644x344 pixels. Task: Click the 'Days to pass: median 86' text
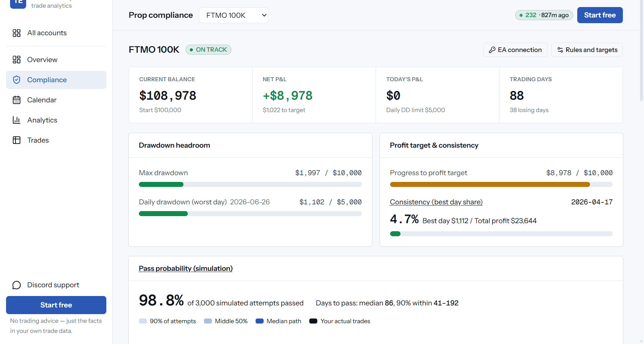click(355, 303)
